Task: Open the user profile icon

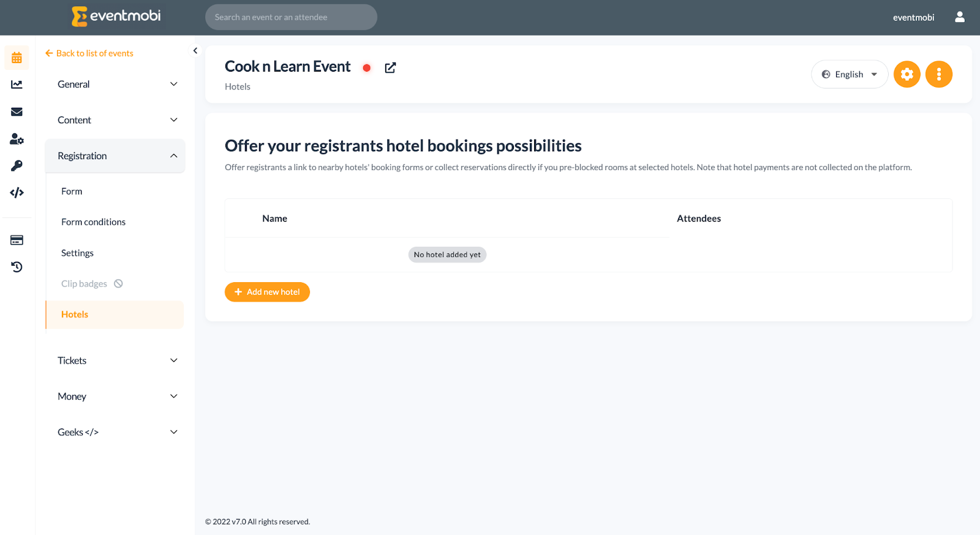Action: tap(960, 17)
